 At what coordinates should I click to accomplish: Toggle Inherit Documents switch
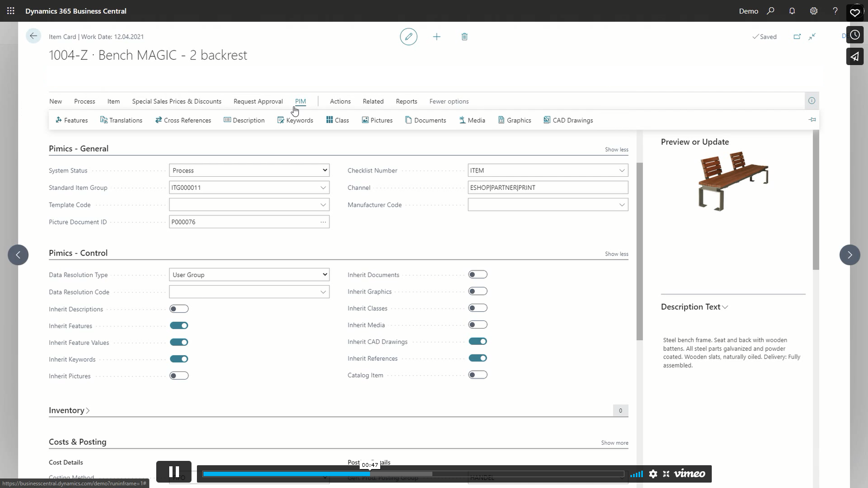click(478, 274)
